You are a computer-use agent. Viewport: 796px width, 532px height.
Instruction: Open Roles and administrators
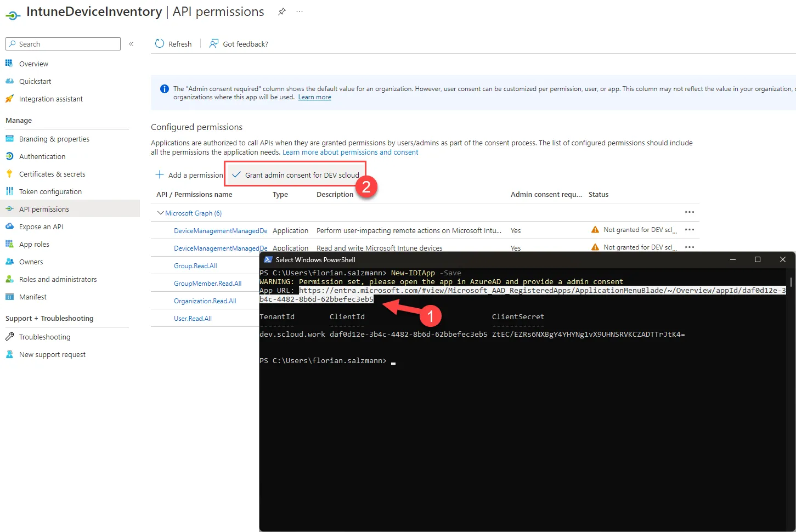click(58, 279)
